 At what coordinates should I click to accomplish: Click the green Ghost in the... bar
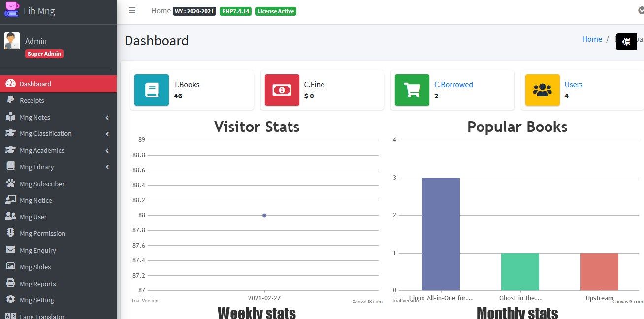(x=520, y=272)
